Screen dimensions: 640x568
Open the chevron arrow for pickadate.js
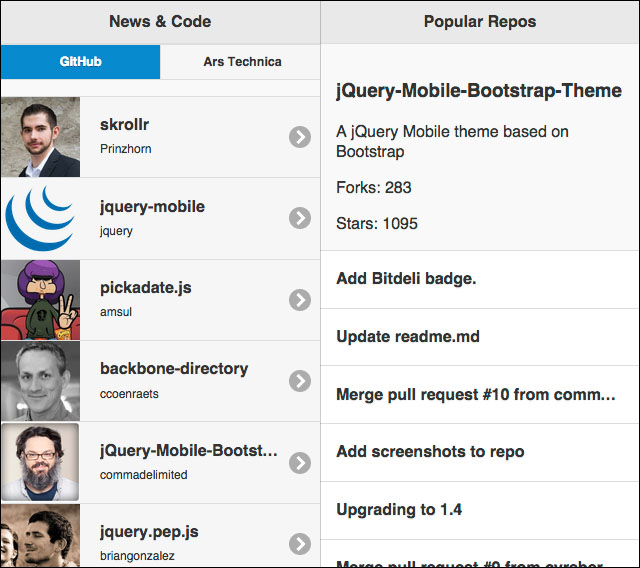[300, 300]
